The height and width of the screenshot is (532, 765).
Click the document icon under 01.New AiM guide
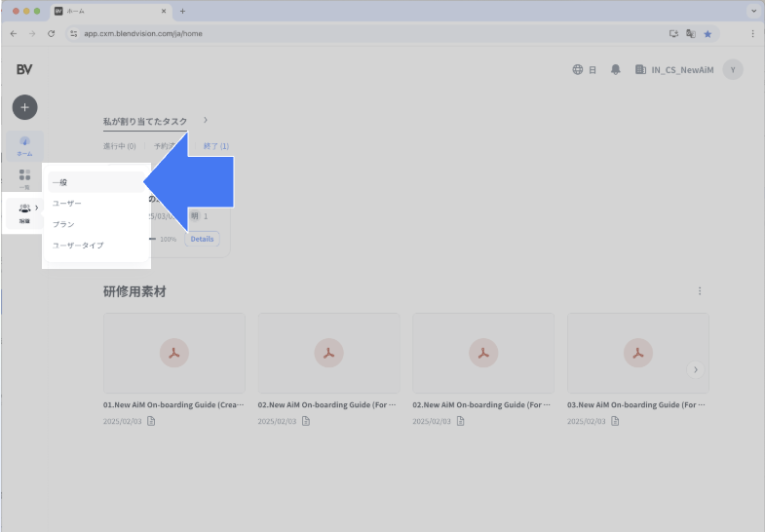(151, 421)
